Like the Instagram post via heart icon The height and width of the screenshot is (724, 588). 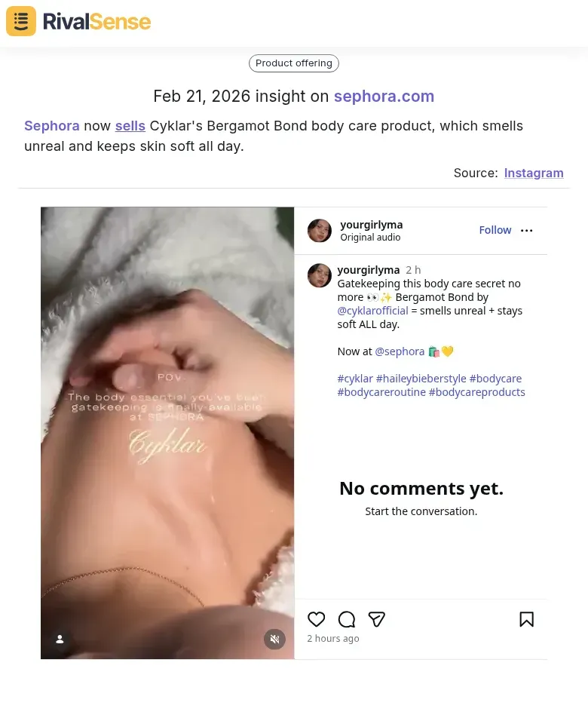pyautogui.click(x=316, y=619)
